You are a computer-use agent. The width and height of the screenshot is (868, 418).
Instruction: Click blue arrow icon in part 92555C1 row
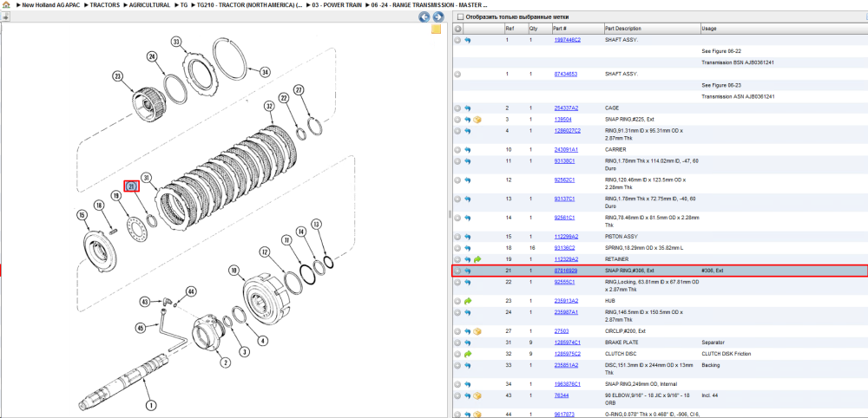pyautogui.click(x=467, y=282)
